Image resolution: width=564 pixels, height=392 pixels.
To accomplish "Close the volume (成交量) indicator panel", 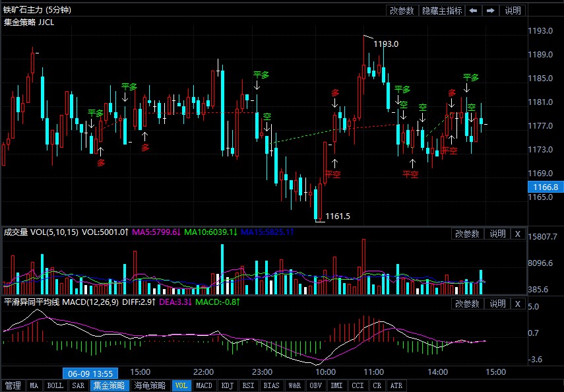I will 518,234.
